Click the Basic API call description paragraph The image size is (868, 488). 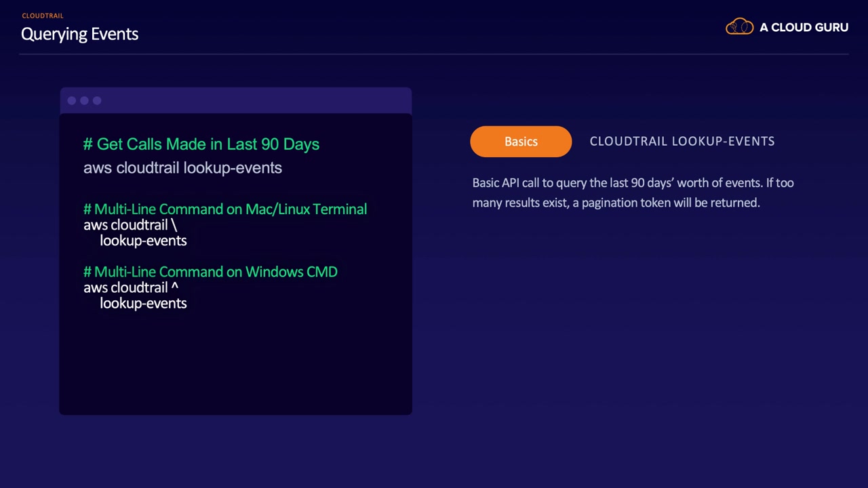pos(633,192)
